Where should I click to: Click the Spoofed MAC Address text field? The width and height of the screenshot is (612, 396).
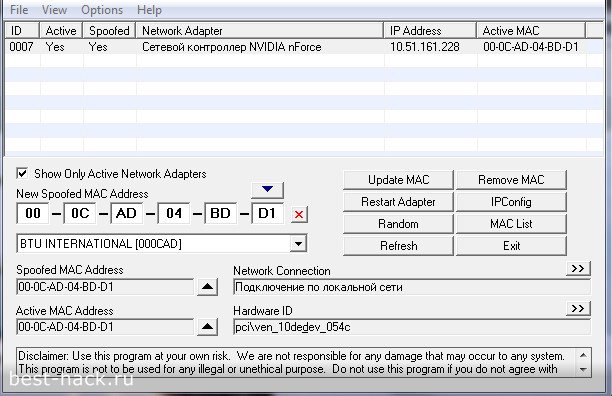pyautogui.click(x=105, y=287)
